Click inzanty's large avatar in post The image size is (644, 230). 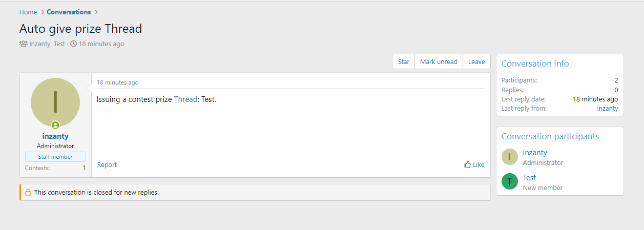(x=55, y=102)
